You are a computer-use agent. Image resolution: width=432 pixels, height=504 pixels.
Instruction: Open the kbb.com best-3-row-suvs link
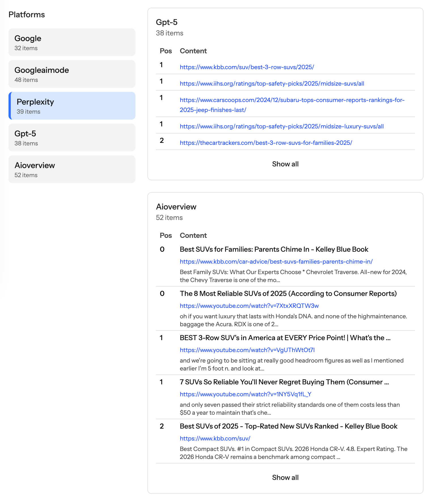[247, 67]
